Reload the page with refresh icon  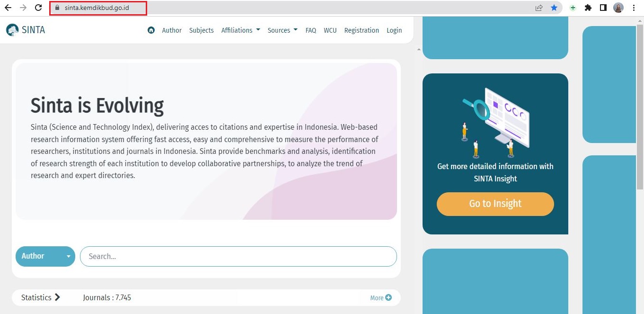point(39,8)
